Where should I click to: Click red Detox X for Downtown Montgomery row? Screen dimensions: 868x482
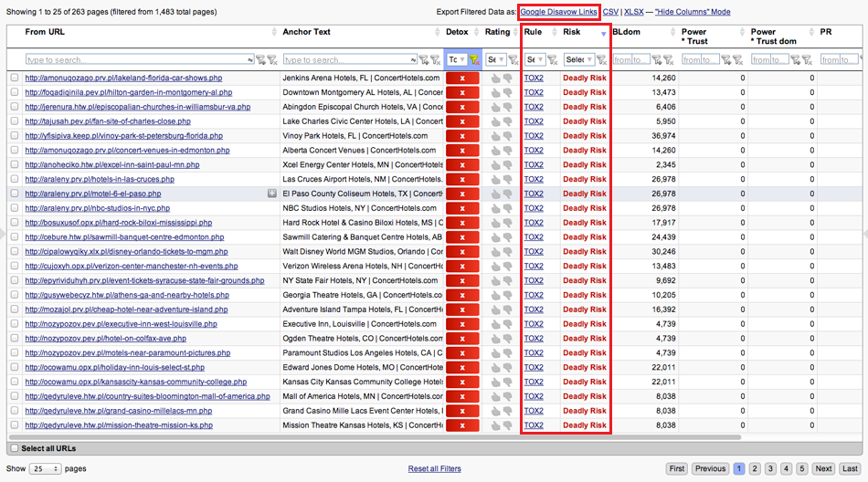click(462, 93)
